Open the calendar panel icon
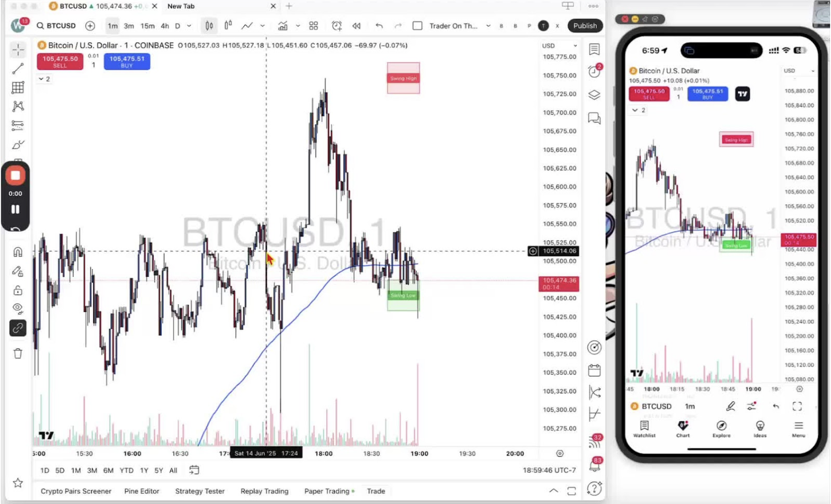The height and width of the screenshot is (504, 831). click(x=595, y=370)
